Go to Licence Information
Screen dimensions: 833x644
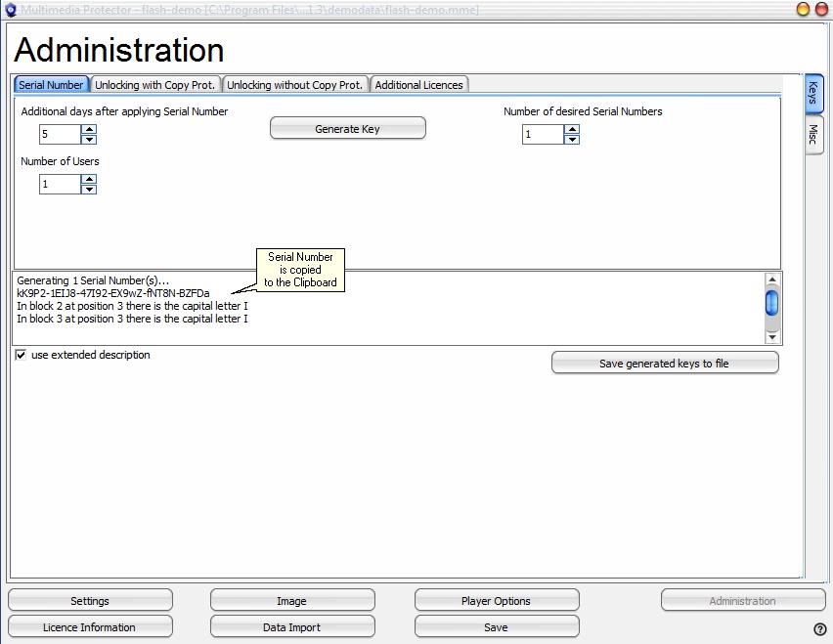tap(90, 627)
